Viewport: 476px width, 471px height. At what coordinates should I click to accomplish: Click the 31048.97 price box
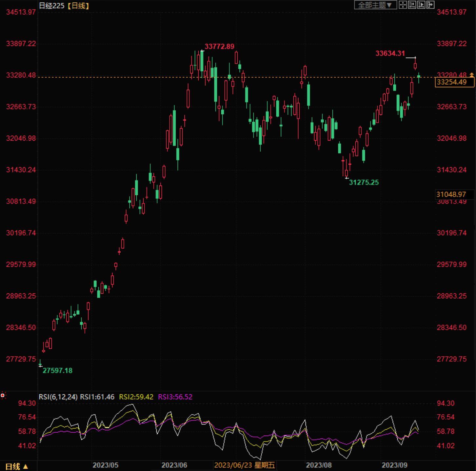point(454,194)
